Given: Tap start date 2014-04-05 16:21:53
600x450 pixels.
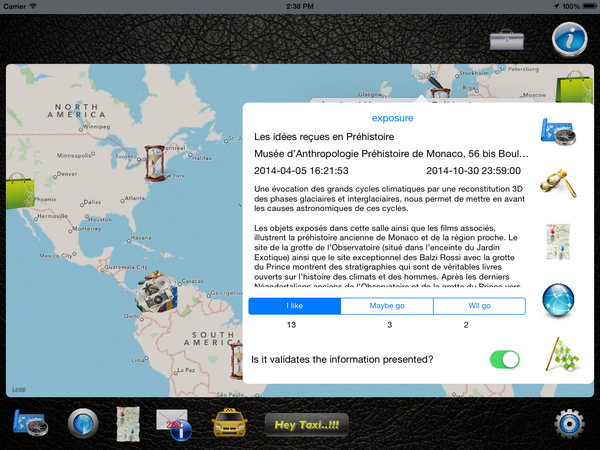Looking at the screenshot, I should [x=301, y=171].
